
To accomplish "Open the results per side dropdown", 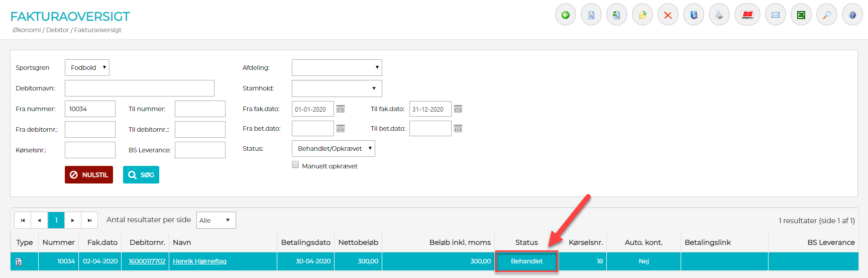I will coord(215,220).
